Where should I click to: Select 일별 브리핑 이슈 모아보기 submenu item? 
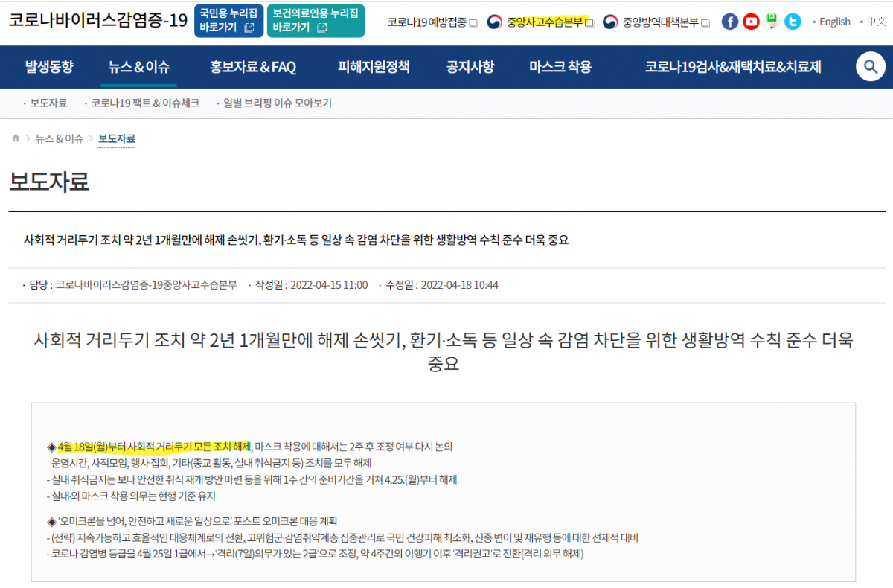(278, 103)
